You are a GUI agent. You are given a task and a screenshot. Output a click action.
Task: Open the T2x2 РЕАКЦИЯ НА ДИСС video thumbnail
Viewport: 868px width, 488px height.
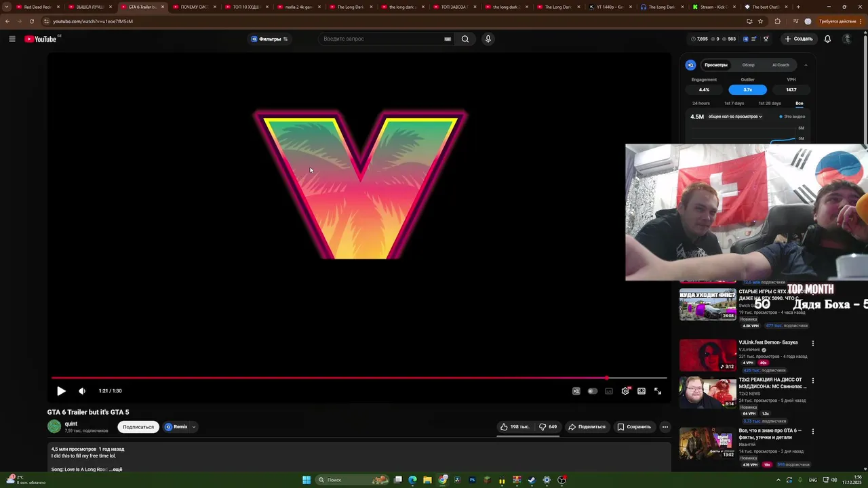(x=708, y=392)
